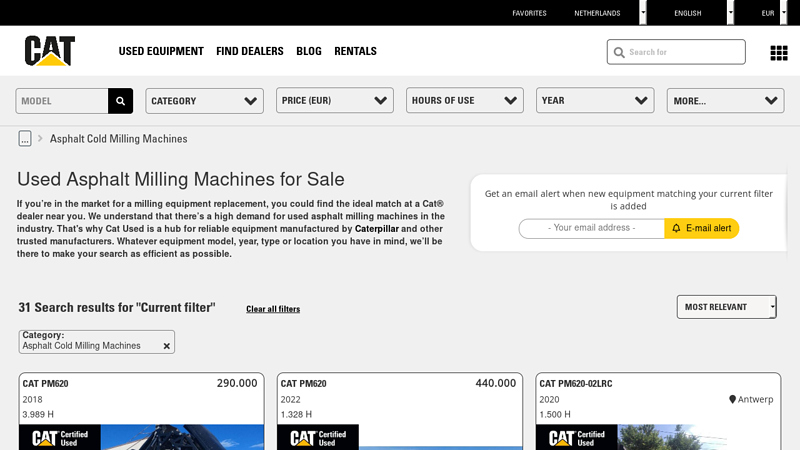Open the Most Relevant sort dropdown
The height and width of the screenshot is (450, 800).
coord(727,307)
